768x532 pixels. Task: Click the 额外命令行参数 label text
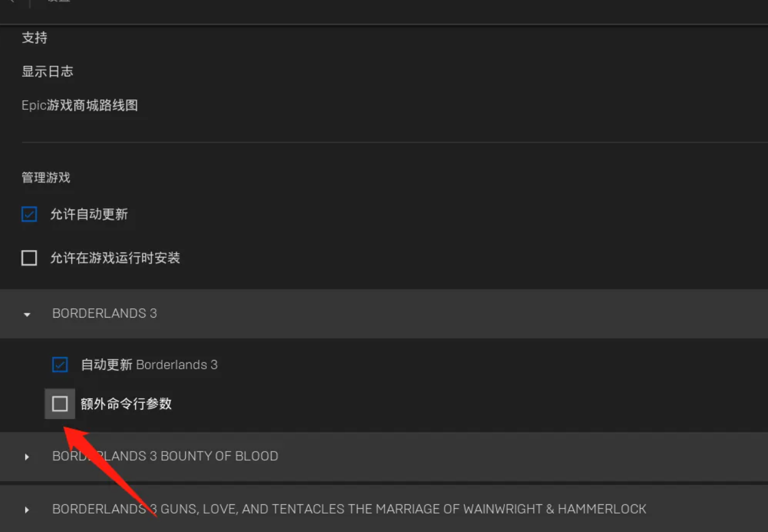(x=126, y=404)
